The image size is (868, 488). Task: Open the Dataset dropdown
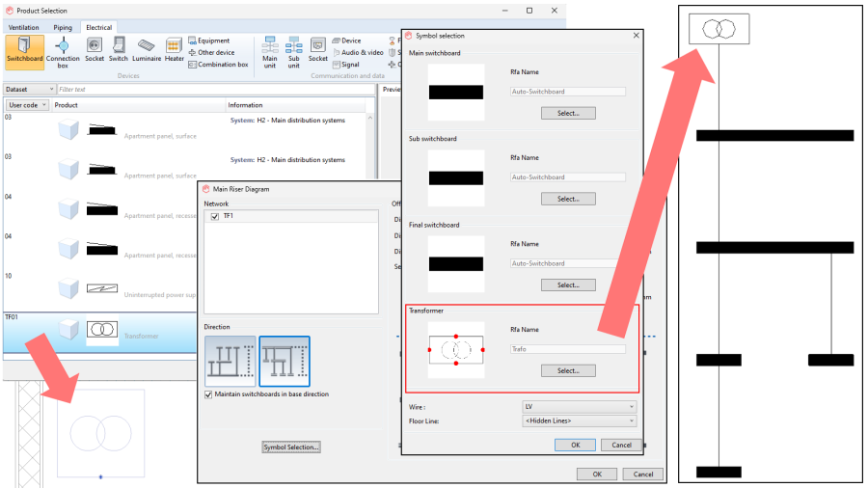point(29,89)
